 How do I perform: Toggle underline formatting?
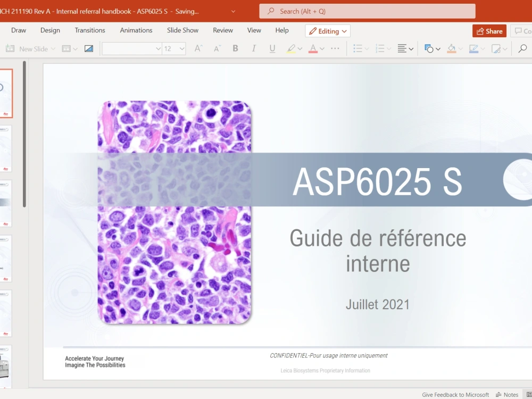tap(272, 49)
